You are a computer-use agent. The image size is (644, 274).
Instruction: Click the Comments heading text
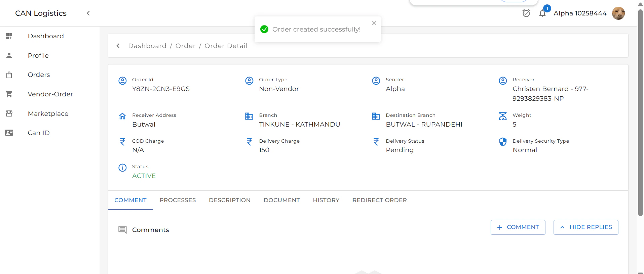[x=150, y=230]
